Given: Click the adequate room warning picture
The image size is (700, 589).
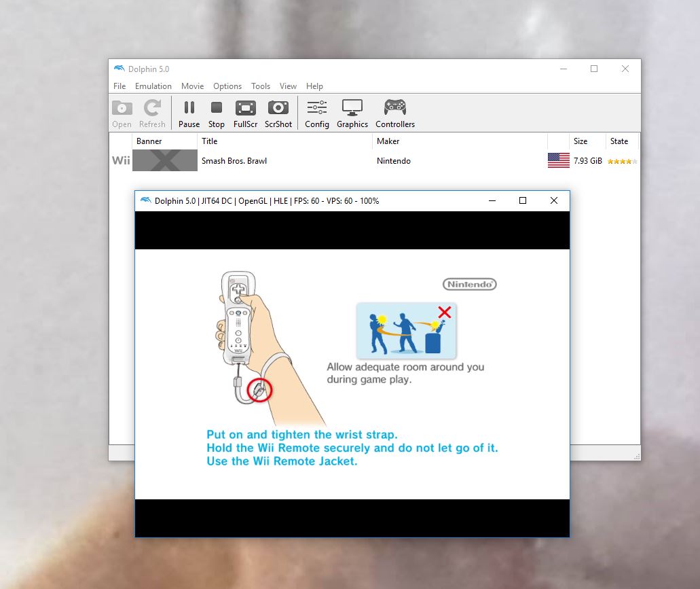Looking at the screenshot, I should 406,330.
